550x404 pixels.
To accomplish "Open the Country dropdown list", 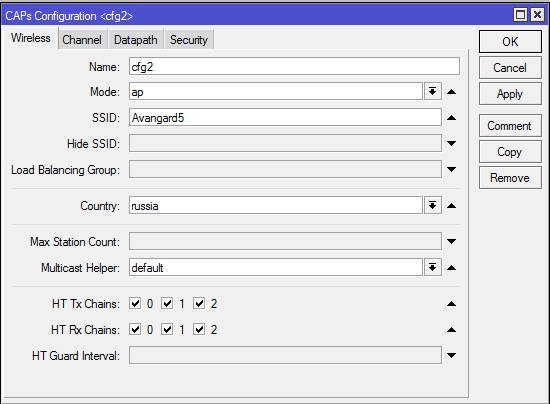I will [x=432, y=206].
